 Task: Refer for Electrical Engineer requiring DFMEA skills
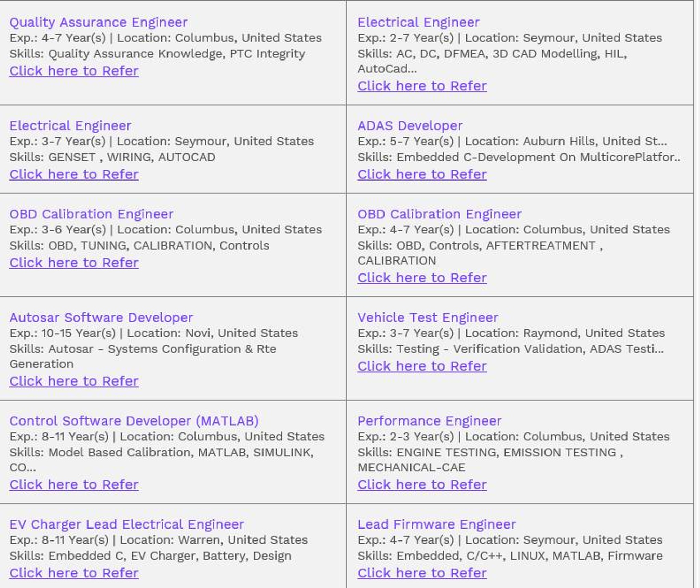(422, 86)
